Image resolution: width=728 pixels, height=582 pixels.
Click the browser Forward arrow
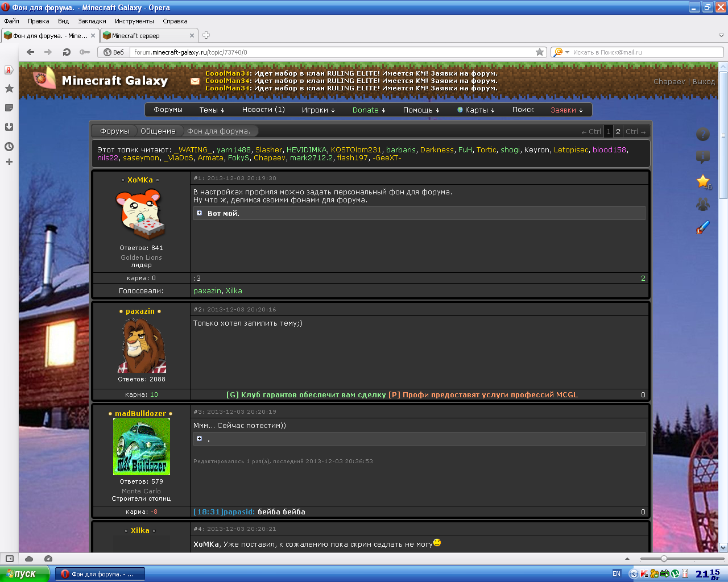48,52
